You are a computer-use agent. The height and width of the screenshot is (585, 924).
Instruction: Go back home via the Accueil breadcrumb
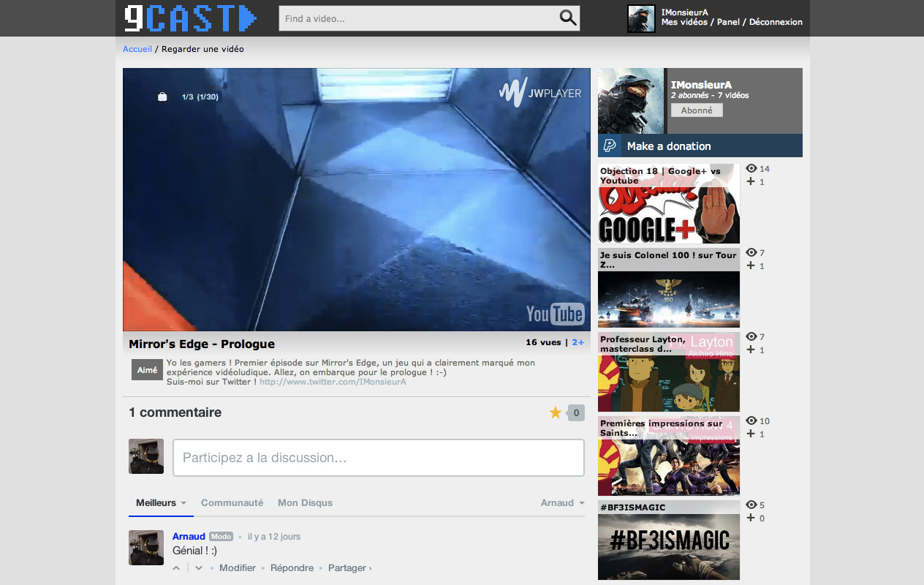click(137, 49)
